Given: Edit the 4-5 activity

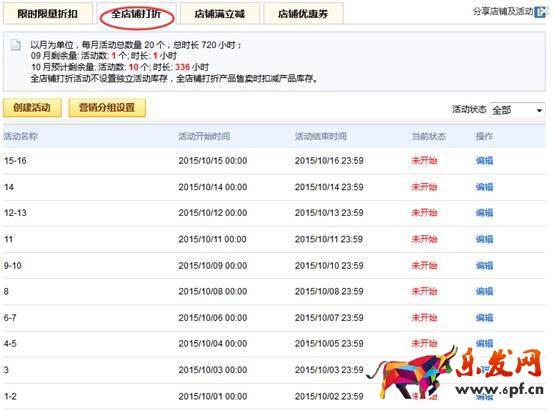Looking at the screenshot, I should point(484,343).
